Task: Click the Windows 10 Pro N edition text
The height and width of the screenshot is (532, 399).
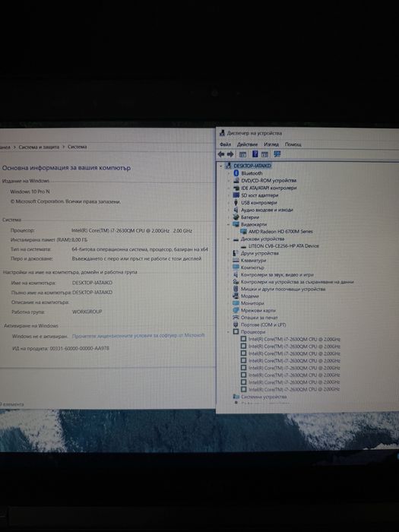Action: click(30, 192)
